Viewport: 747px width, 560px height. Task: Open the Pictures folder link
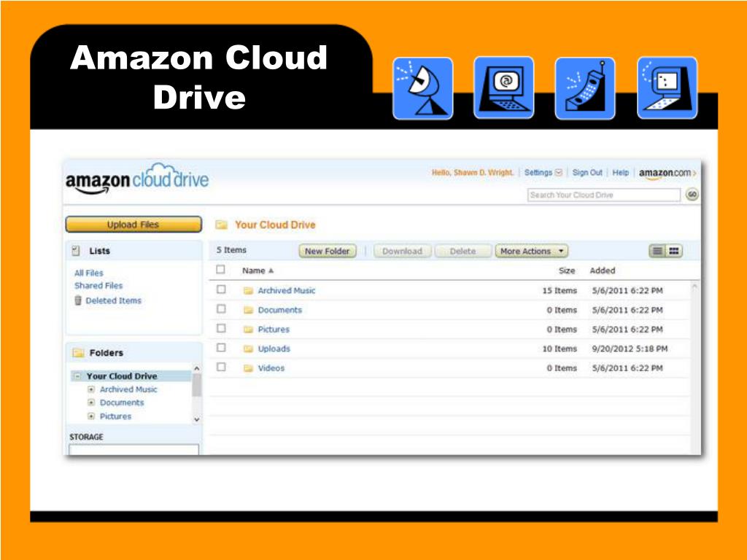pyautogui.click(x=274, y=330)
